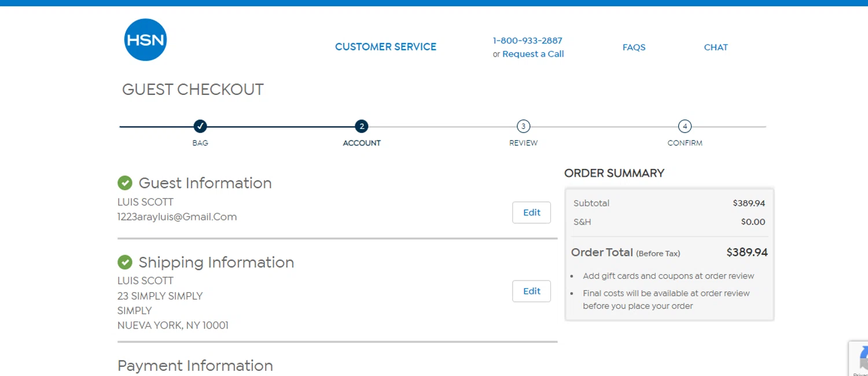
Task: Click the Confirm step 4 circle
Action: (x=685, y=126)
